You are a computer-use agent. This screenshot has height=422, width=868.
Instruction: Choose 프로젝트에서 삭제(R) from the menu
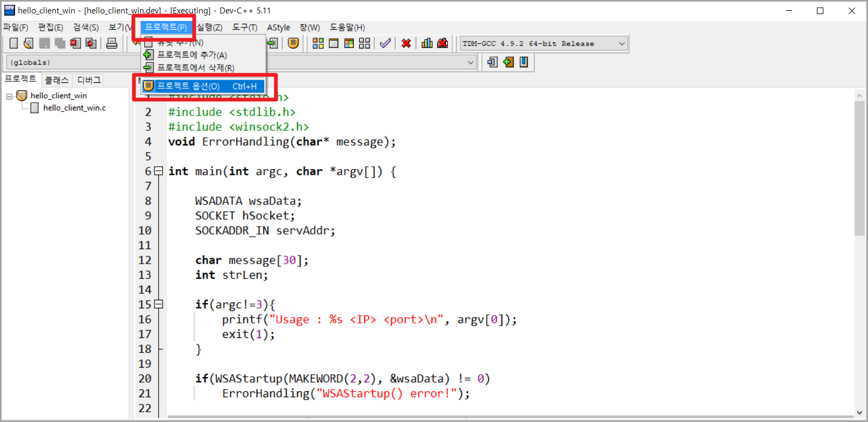pos(203,68)
